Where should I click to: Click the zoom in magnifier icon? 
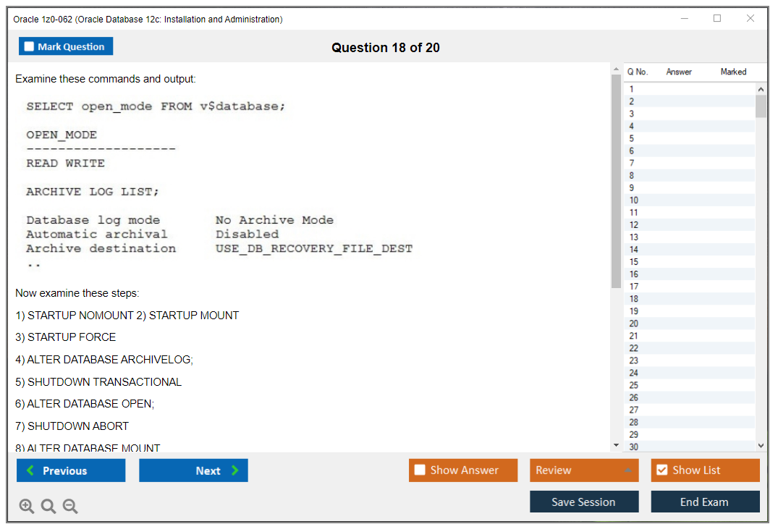(x=27, y=507)
